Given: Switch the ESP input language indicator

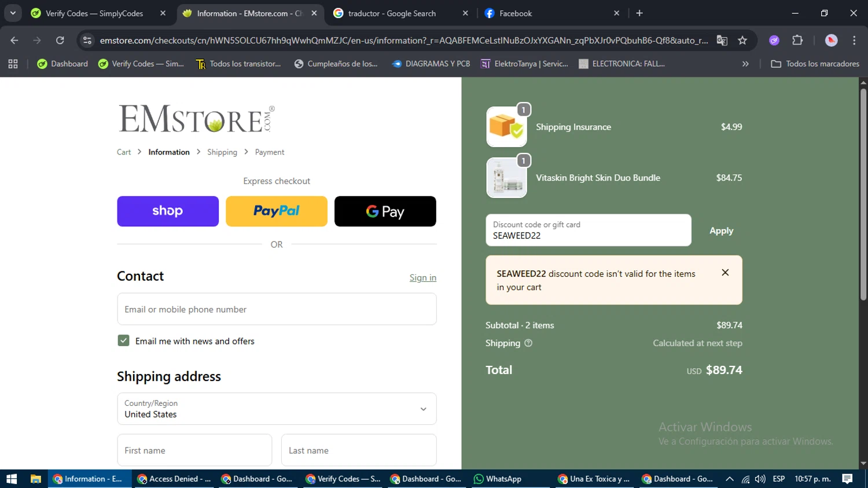Looking at the screenshot, I should (x=779, y=479).
